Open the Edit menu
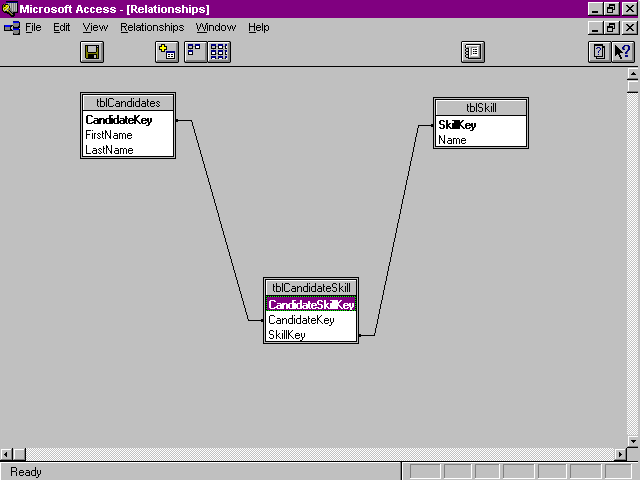The image size is (640, 480). point(62,27)
